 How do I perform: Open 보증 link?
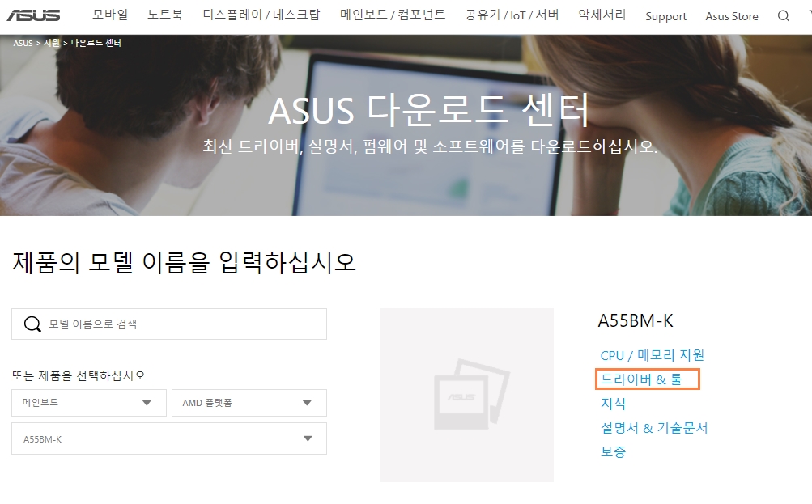pyautogui.click(x=613, y=451)
